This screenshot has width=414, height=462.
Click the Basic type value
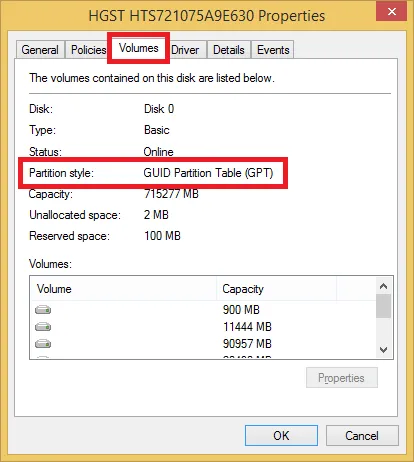click(157, 130)
